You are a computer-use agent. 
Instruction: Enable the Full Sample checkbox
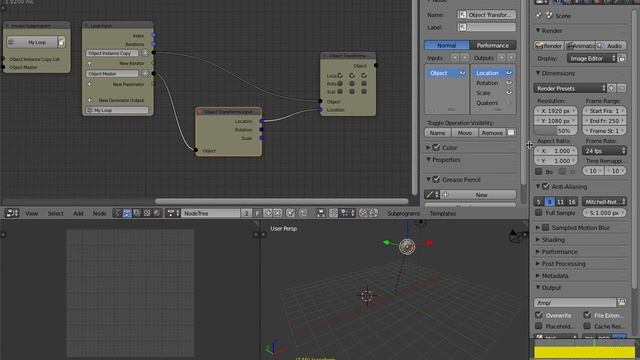coord(539,213)
